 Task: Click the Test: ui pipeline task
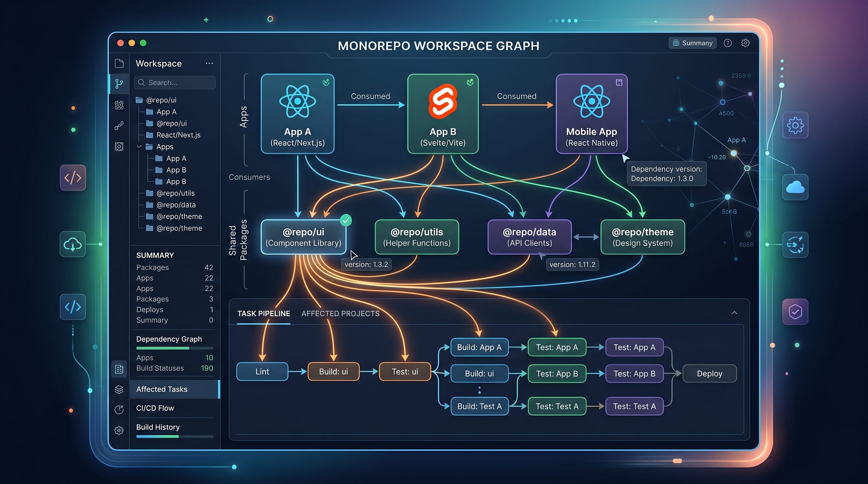click(x=405, y=372)
